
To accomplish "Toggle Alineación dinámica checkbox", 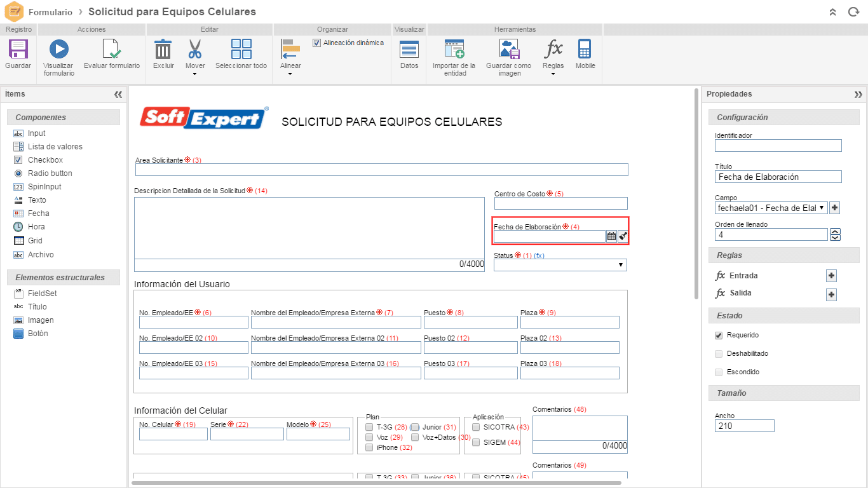I will click(316, 43).
